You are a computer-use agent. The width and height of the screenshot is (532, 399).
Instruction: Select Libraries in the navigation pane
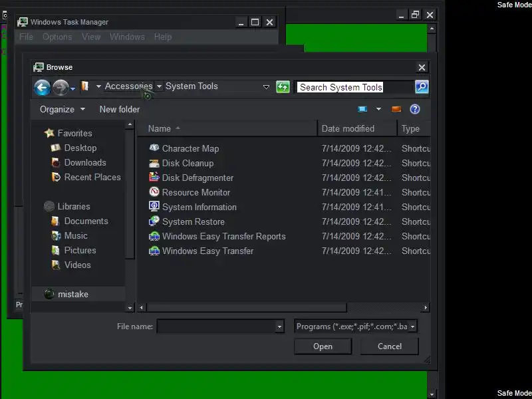74,206
